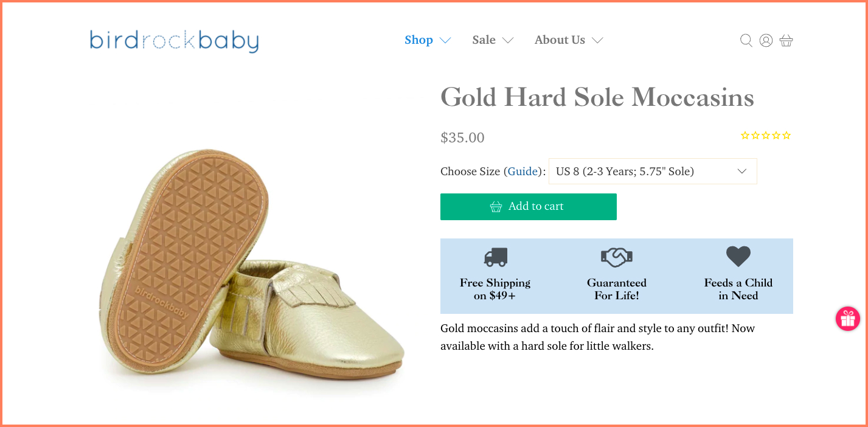The height and width of the screenshot is (427, 868).
Task: Click the heart Feeds a Child icon
Action: click(738, 257)
